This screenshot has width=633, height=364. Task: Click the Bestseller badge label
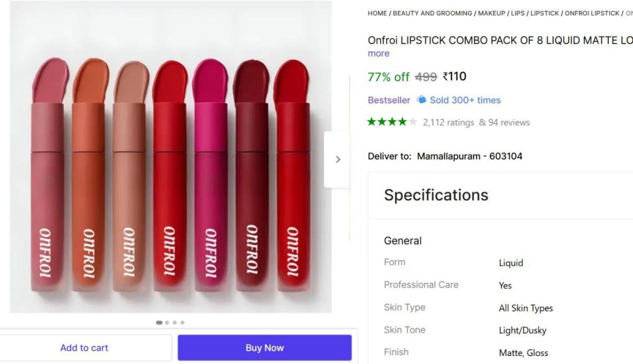coord(389,100)
